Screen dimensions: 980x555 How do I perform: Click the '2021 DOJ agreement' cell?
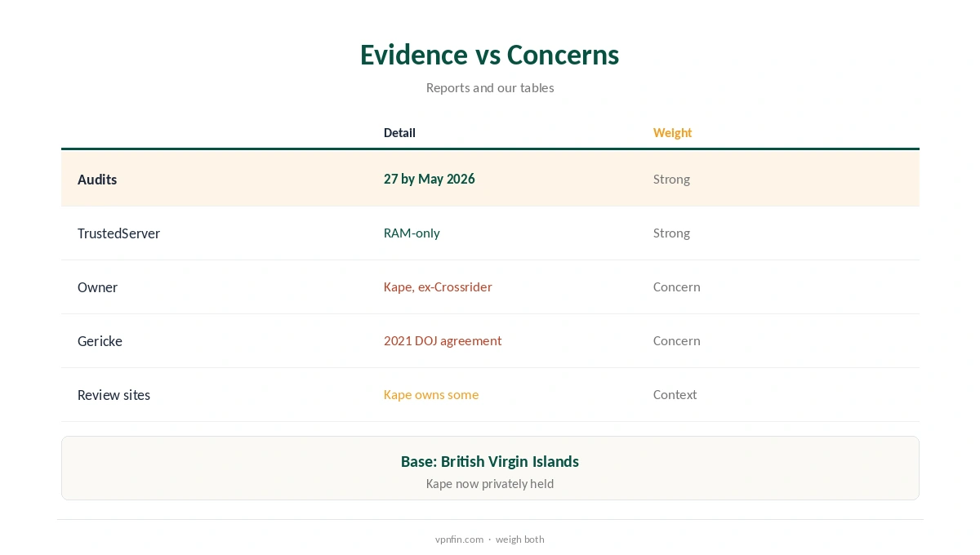[443, 340]
